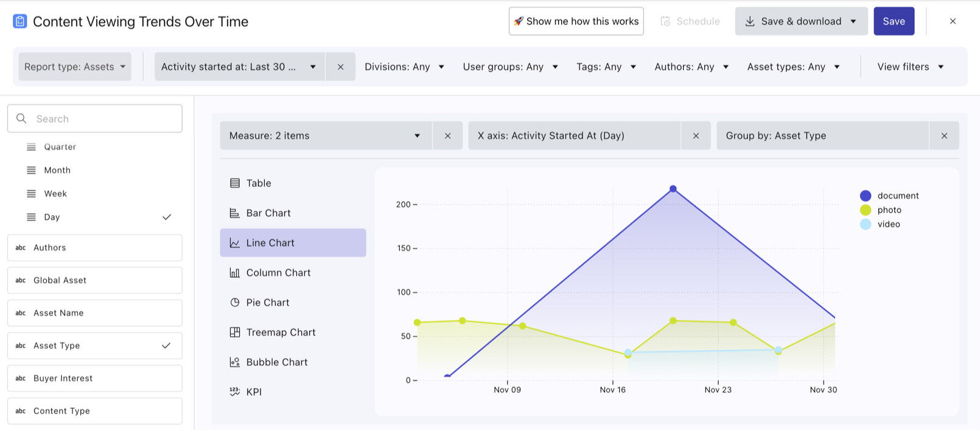980x430 pixels.
Task: Click Show me how this works
Action: pos(576,21)
